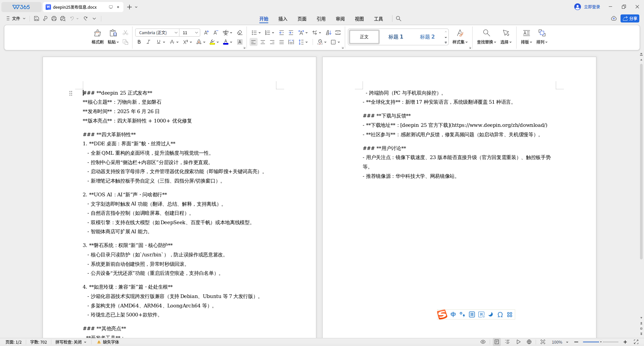Click the cloud sync icon near 分享
The height and width of the screenshot is (346, 644).
coord(613,18)
